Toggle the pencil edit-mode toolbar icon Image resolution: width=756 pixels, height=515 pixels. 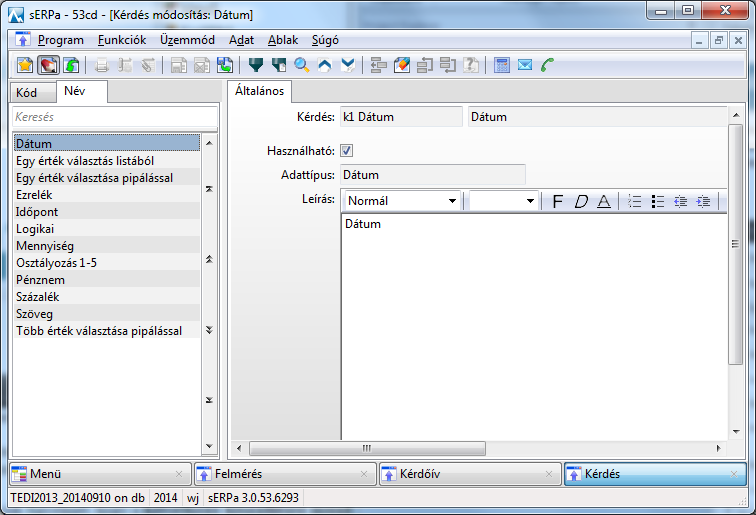coord(48,65)
